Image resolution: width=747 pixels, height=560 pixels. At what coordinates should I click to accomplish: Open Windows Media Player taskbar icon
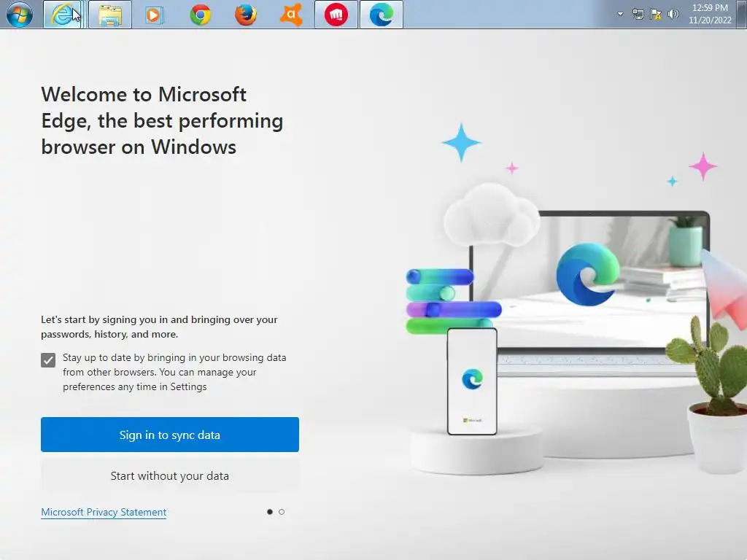point(154,15)
